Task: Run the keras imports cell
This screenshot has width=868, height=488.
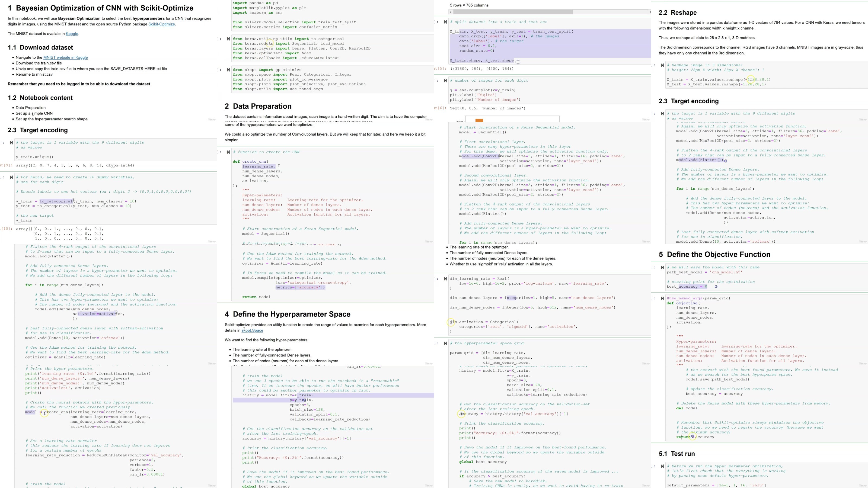Action: [228, 39]
